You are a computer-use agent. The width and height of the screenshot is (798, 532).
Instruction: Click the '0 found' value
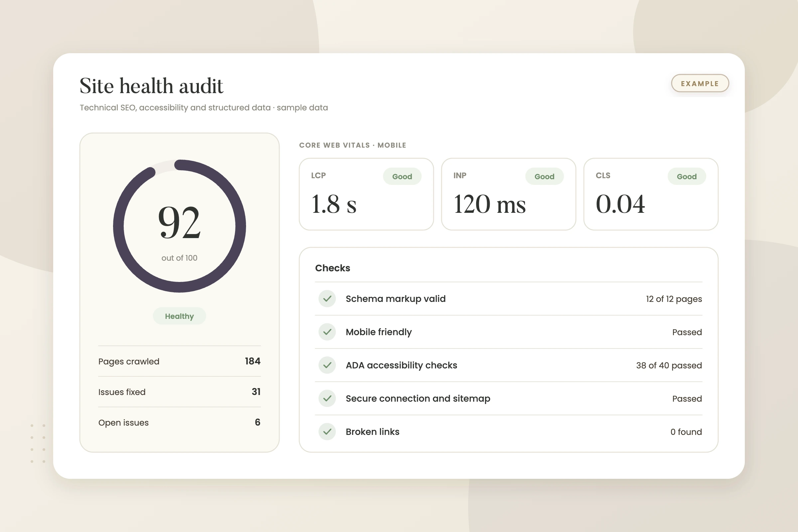tap(686, 432)
